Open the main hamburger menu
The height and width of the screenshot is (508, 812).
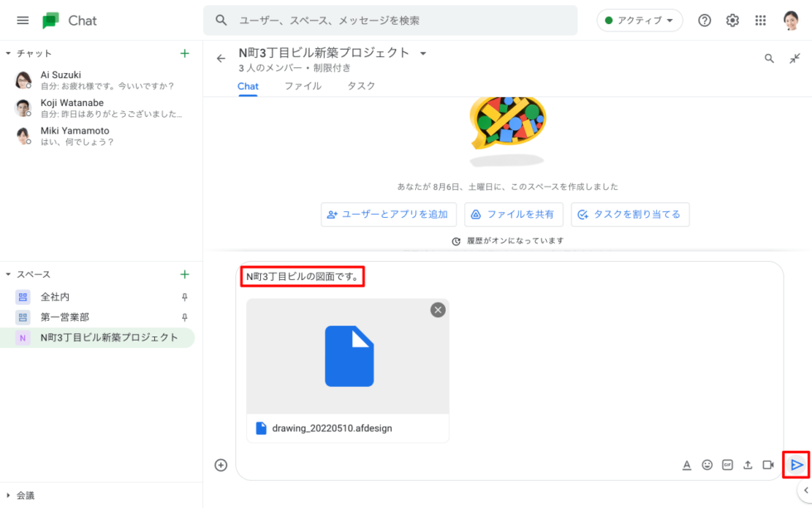tap(22, 20)
